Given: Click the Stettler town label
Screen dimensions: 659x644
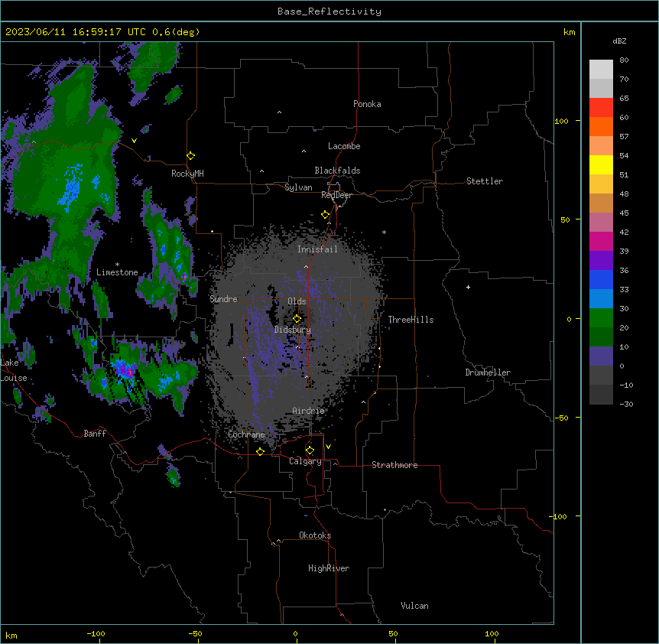Looking at the screenshot, I should 485,181.
